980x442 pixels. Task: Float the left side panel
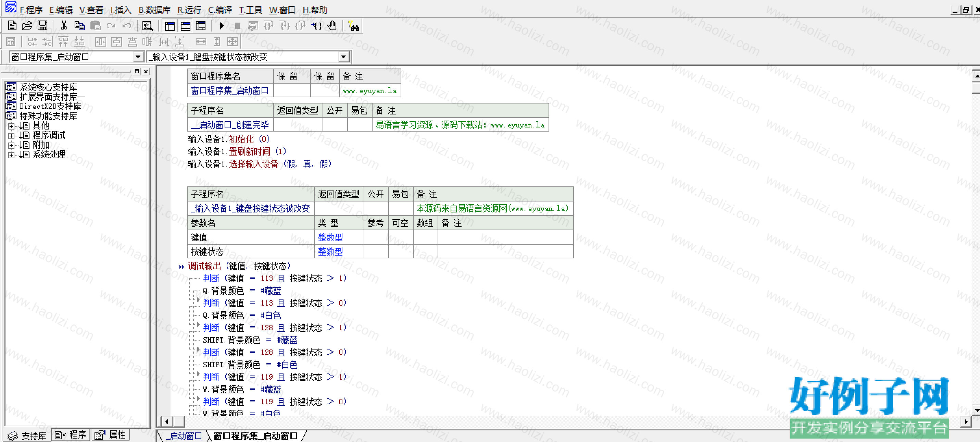pos(137,71)
